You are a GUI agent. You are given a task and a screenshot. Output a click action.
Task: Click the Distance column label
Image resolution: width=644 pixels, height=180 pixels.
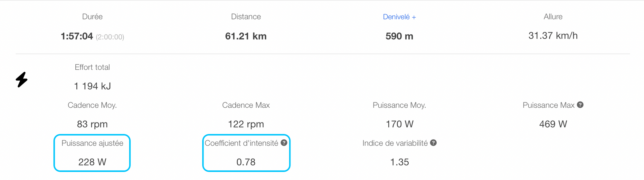click(246, 17)
